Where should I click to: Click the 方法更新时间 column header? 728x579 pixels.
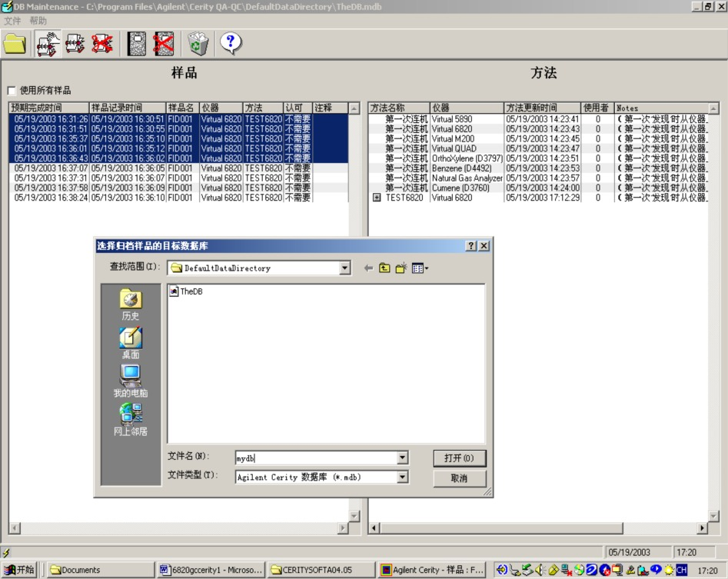542,108
